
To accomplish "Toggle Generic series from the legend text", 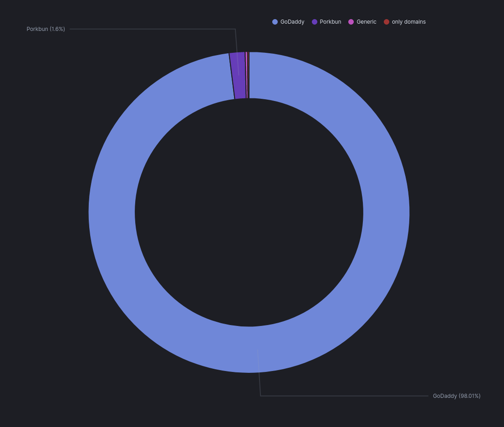I will 366,22.
